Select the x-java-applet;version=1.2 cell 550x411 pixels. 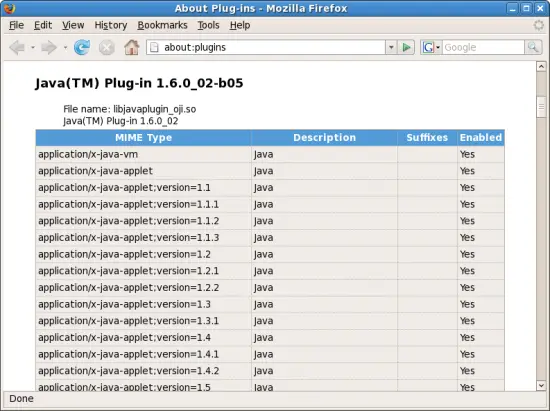(143, 254)
